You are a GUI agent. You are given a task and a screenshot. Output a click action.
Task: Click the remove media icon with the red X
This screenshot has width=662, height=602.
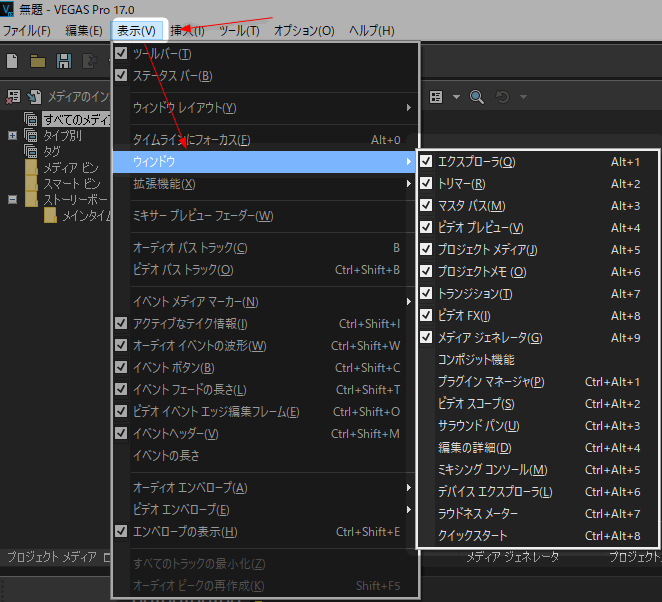[x=13, y=97]
